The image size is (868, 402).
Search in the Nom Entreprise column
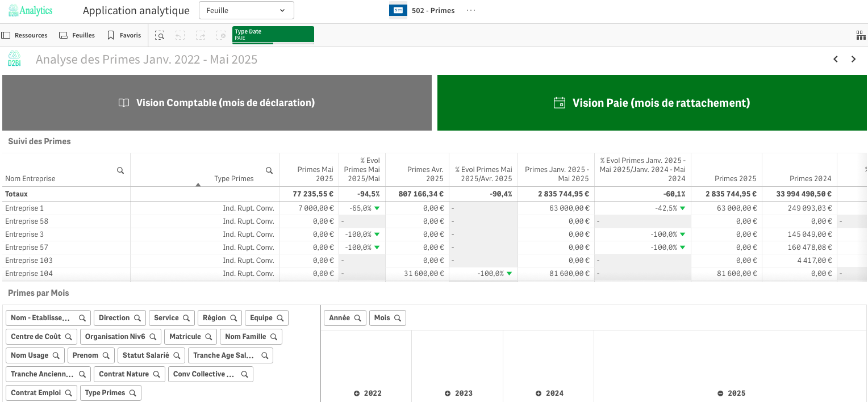coord(120,170)
